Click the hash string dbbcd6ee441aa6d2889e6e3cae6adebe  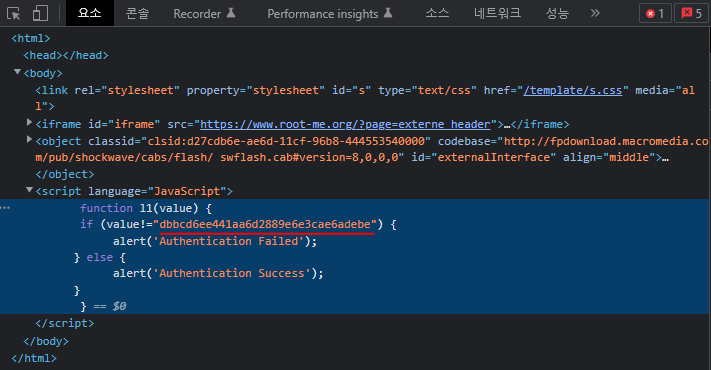[x=265, y=224]
